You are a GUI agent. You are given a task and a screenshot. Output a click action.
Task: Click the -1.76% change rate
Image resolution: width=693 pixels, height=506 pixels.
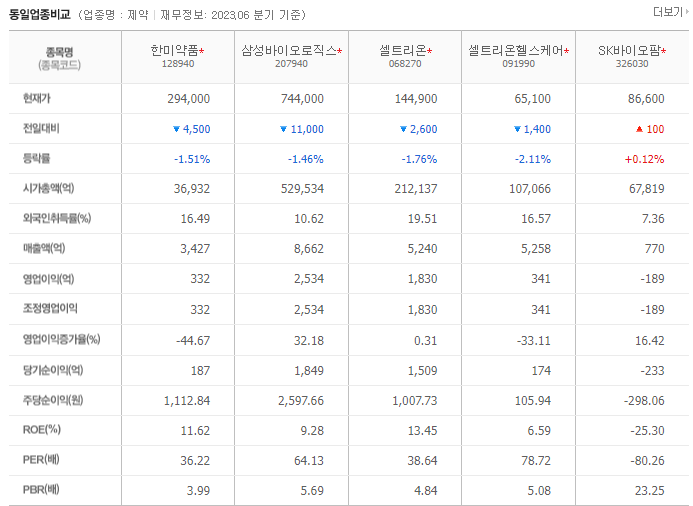(419, 159)
